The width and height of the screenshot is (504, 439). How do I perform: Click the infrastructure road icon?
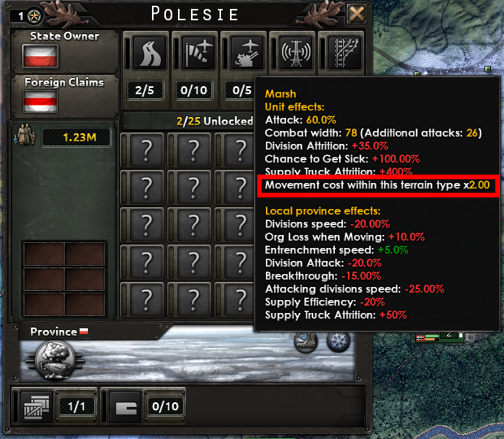150,53
